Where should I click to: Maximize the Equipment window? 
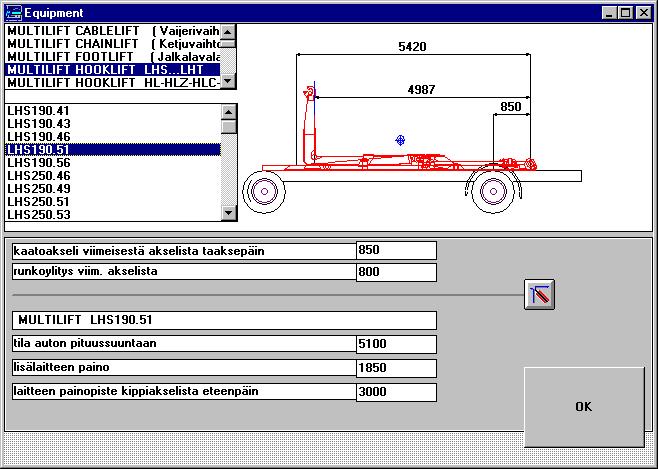point(625,13)
